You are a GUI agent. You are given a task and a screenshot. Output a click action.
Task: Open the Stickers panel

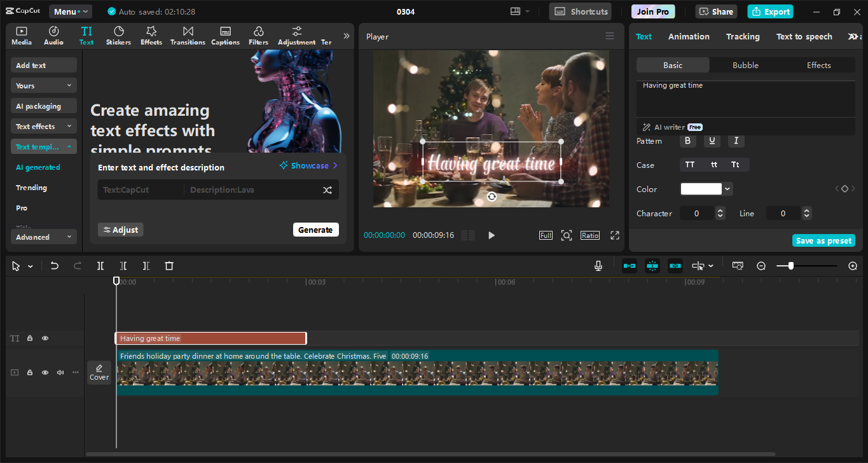[x=118, y=36]
